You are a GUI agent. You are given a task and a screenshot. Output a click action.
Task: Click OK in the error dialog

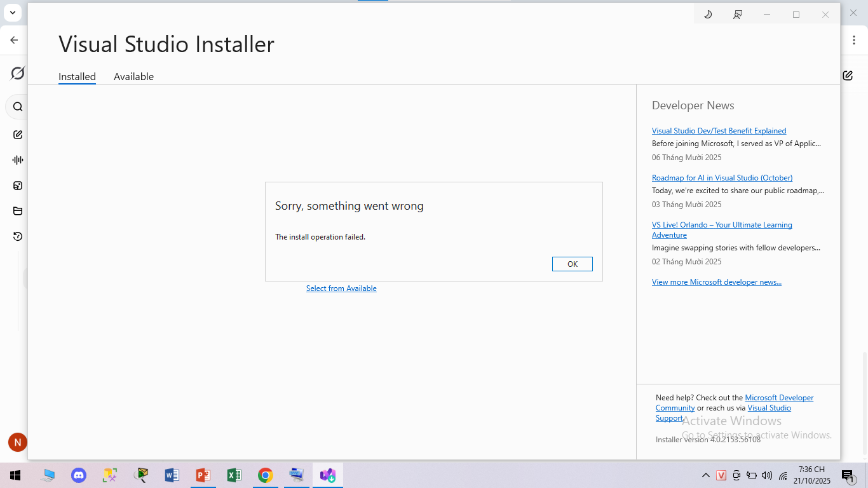[x=572, y=264]
